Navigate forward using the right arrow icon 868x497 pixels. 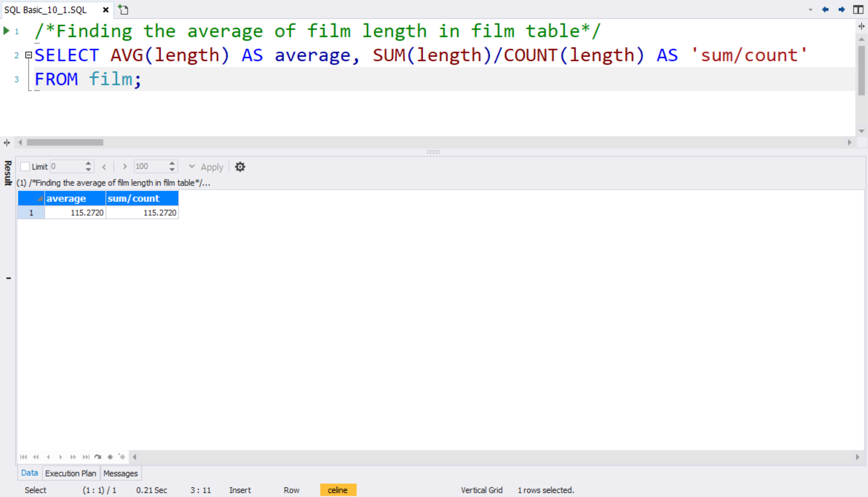pyautogui.click(x=841, y=10)
